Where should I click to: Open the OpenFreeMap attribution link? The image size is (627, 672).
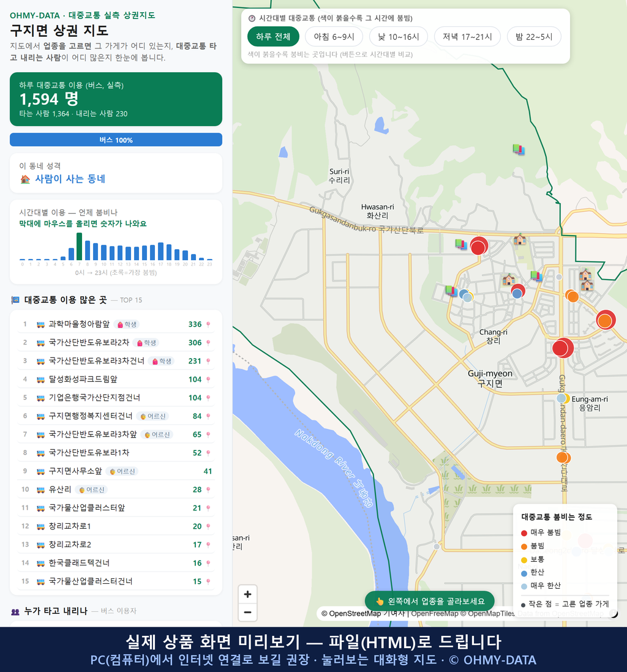point(435,613)
